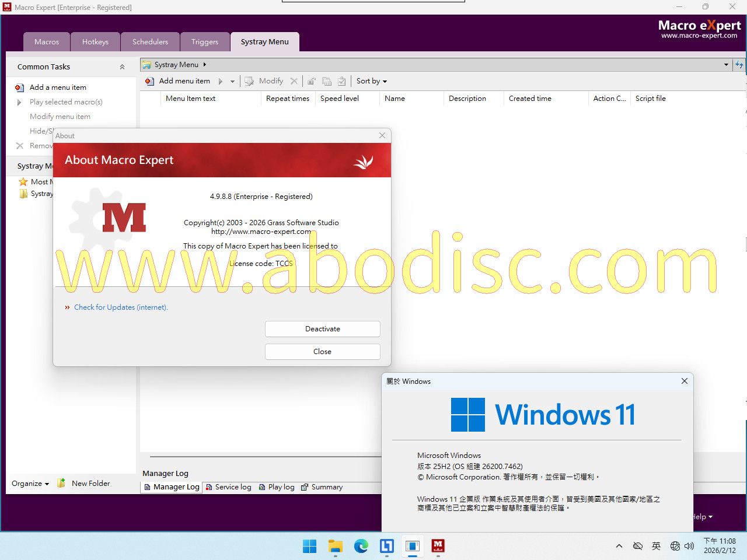
Task: Sort by the Created time column header
Action: coord(530,99)
